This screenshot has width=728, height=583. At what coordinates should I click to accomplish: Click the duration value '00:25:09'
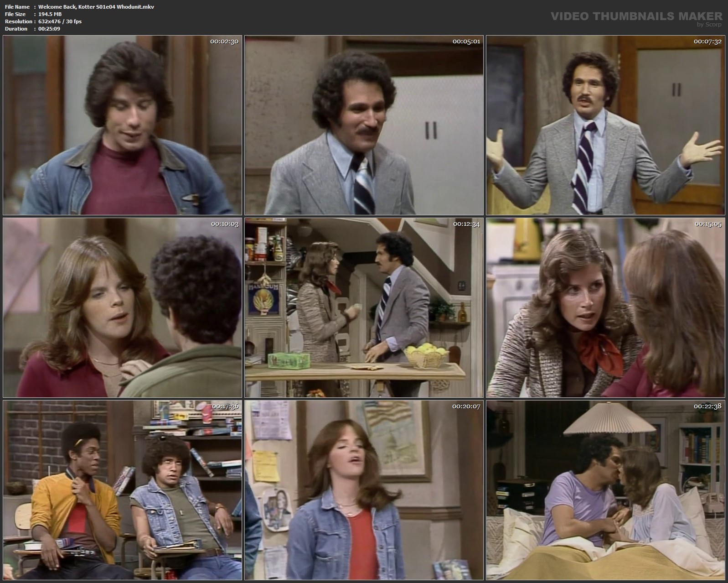[x=49, y=29]
